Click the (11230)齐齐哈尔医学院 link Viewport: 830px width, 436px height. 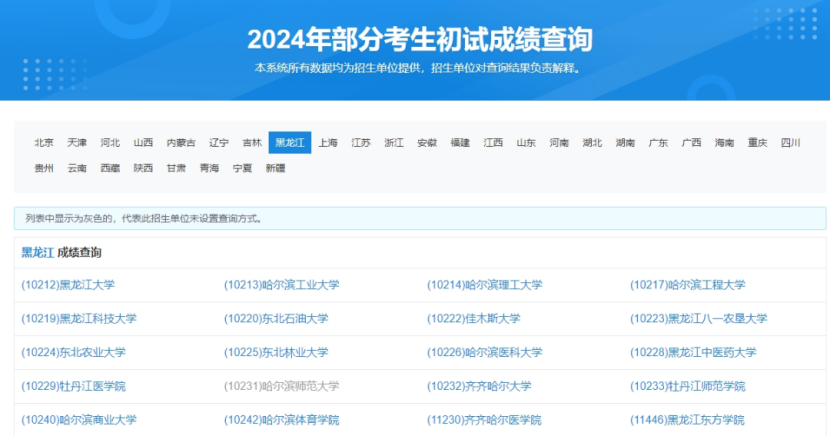click(484, 420)
